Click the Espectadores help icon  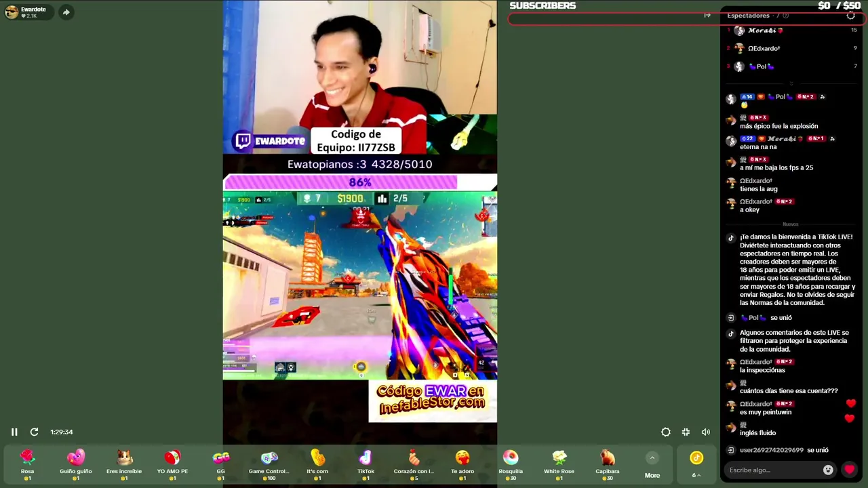[785, 16]
